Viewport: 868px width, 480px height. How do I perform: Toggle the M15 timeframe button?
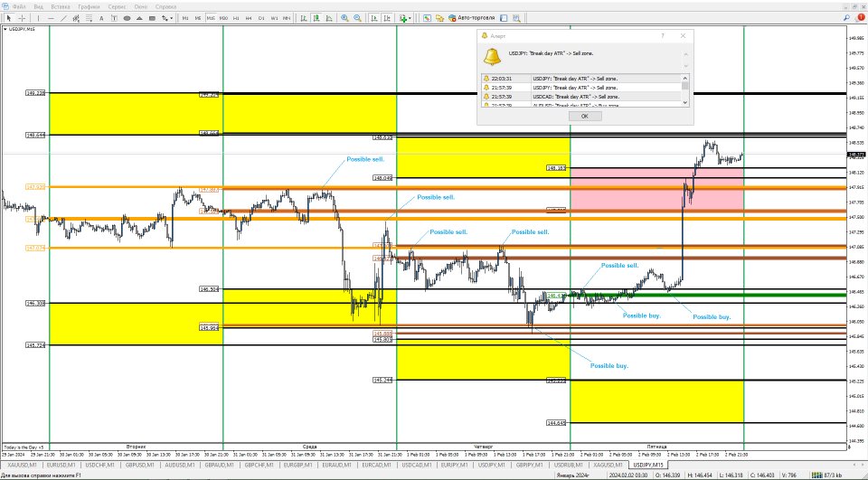click(x=211, y=18)
